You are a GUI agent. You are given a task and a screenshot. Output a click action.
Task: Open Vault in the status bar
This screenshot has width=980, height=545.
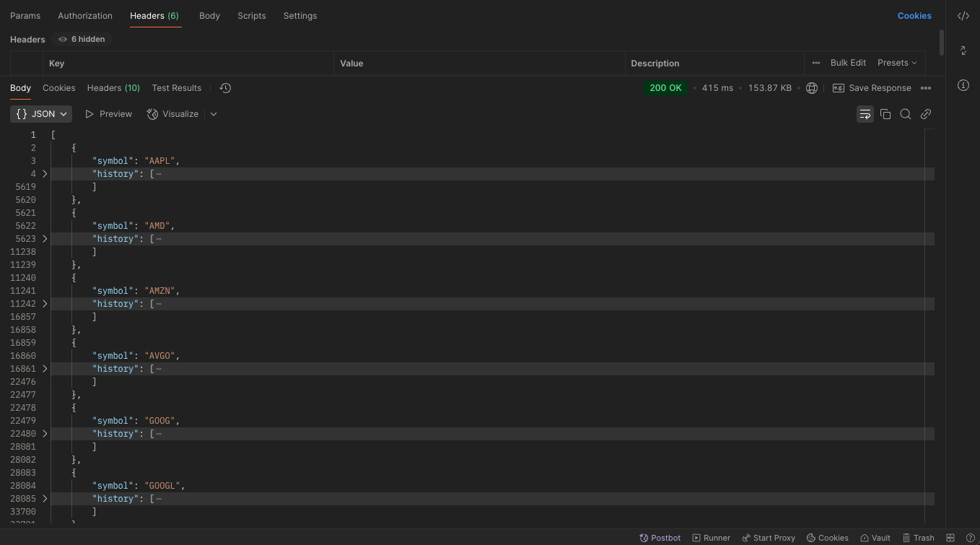(x=875, y=538)
